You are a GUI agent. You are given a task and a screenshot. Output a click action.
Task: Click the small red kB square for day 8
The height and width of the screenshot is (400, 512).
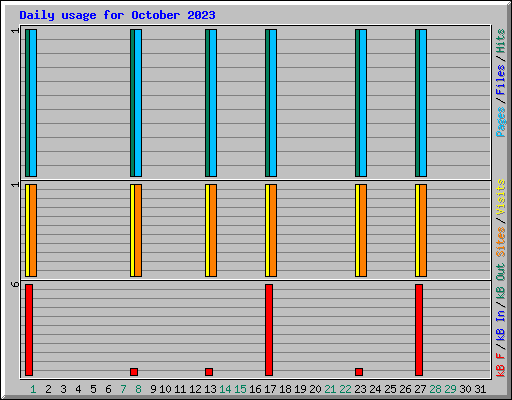click(x=134, y=372)
